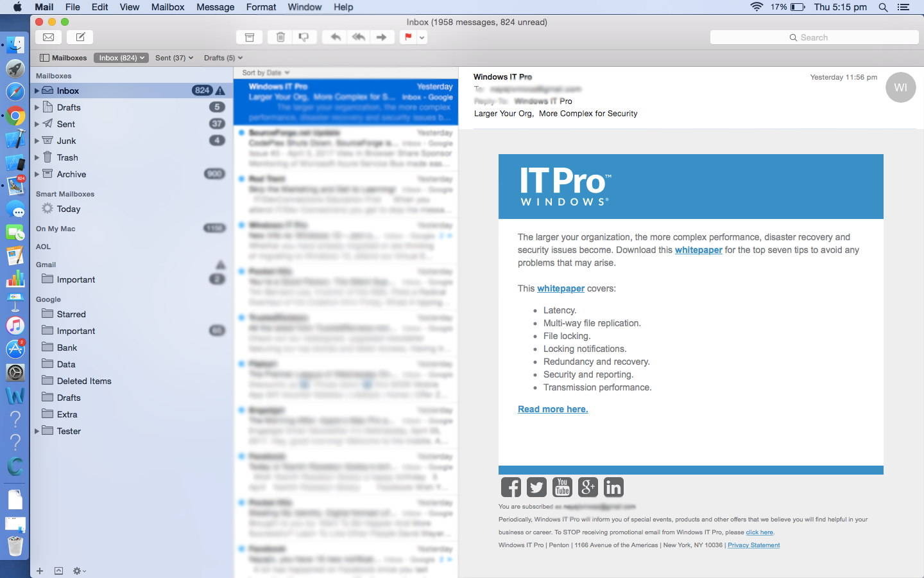Image resolution: width=924 pixels, height=578 pixels.
Task: Click the unsubscribe 'click here' link
Action: [760, 532]
